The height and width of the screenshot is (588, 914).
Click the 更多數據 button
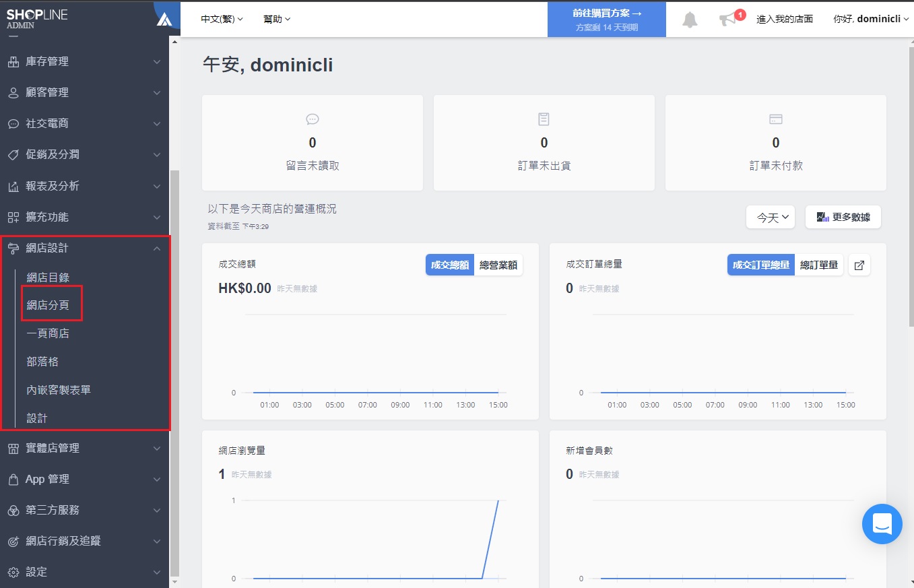click(843, 218)
